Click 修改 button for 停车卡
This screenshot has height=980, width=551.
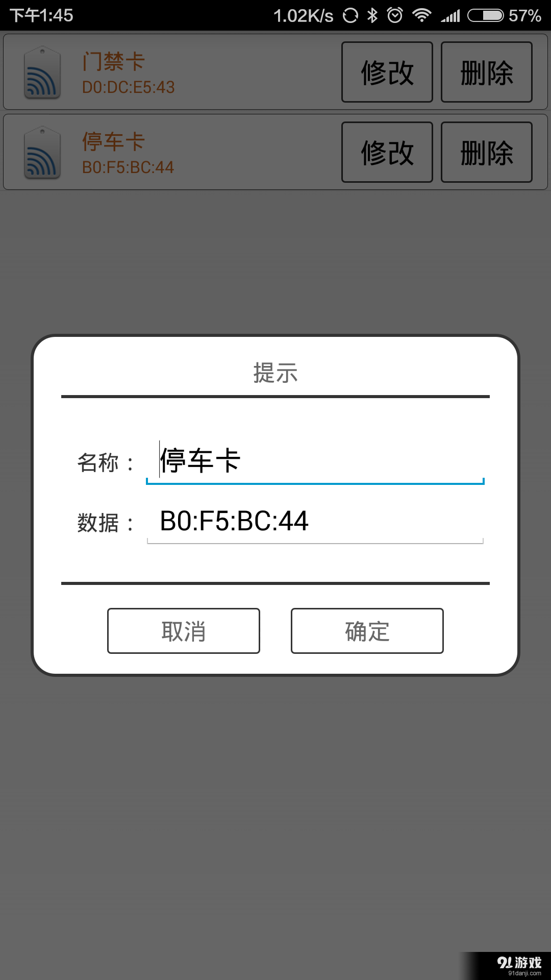click(x=387, y=152)
